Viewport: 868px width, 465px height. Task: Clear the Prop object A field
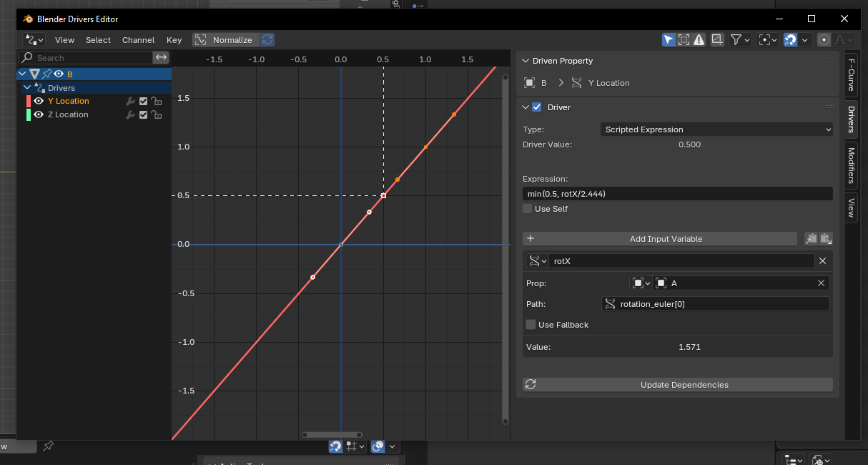coord(821,283)
